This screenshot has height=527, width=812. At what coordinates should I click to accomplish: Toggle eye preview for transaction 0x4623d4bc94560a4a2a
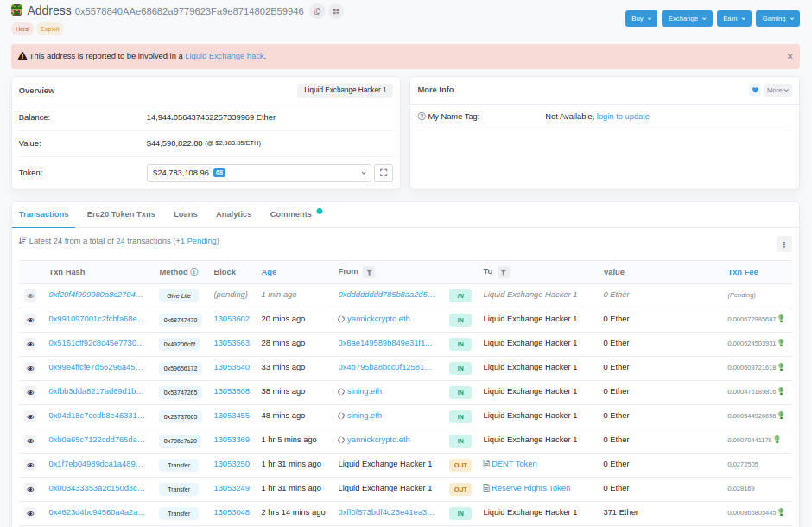coord(30,513)
